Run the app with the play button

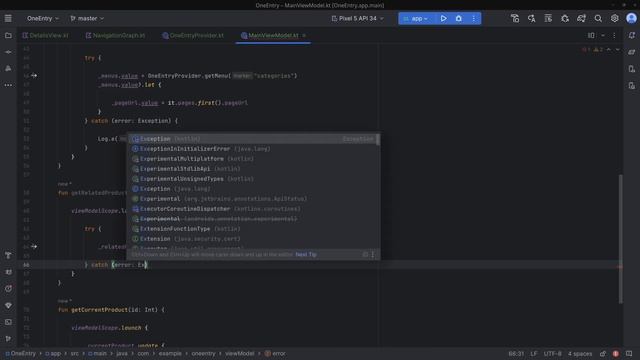point(443,18)
